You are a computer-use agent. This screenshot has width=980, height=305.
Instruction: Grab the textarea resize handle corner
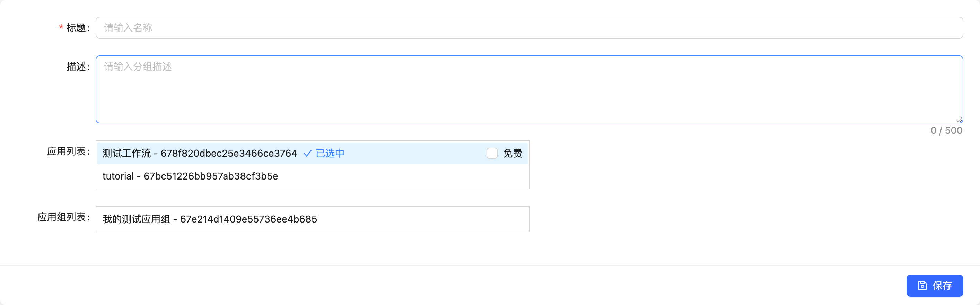tap(960, 120)
